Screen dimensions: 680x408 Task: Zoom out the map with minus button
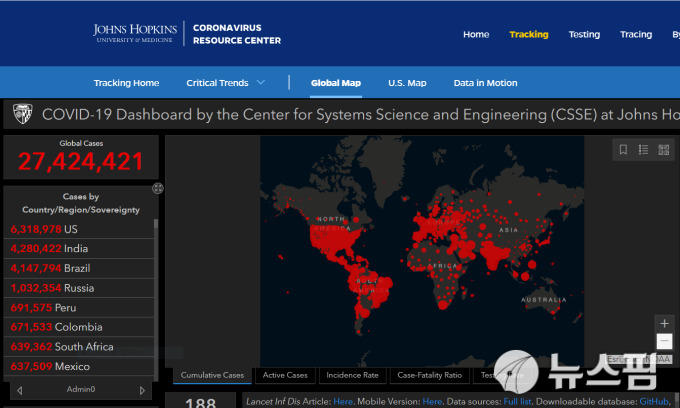pos(664,341)
